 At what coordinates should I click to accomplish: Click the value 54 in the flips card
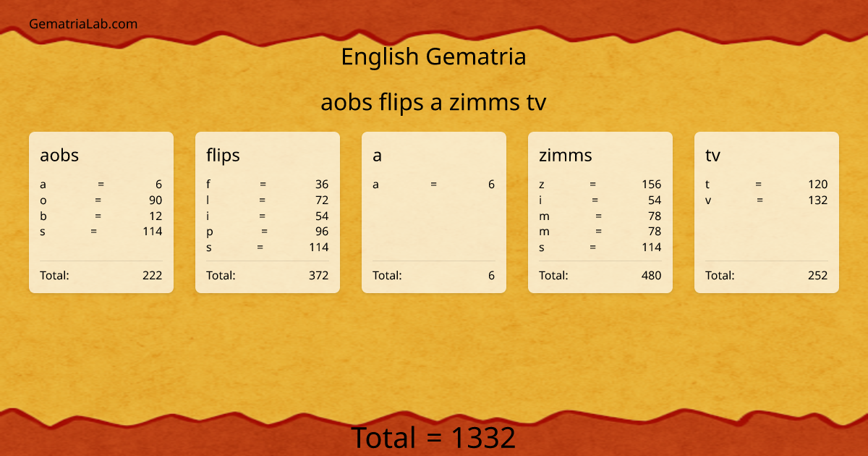[322, 216]
